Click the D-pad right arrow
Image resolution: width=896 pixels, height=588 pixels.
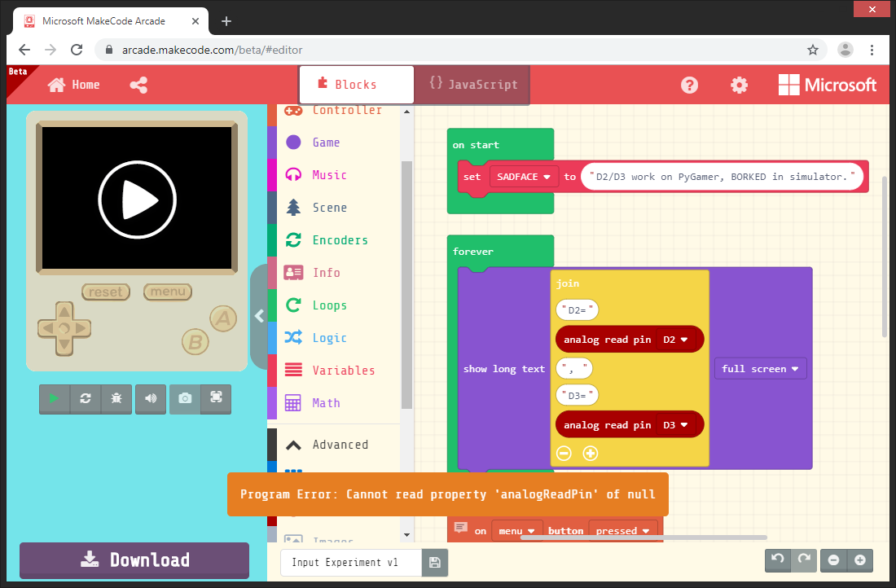tap(81, 328)
